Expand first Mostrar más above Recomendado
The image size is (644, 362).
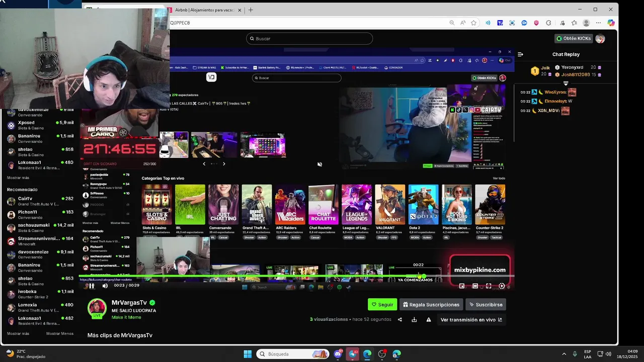pos(18,178)
